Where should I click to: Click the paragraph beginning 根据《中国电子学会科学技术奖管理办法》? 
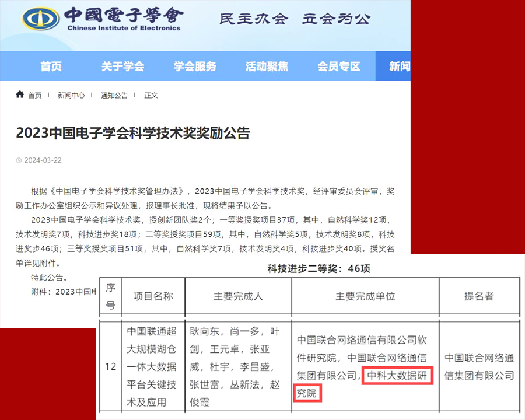(205, 198)
